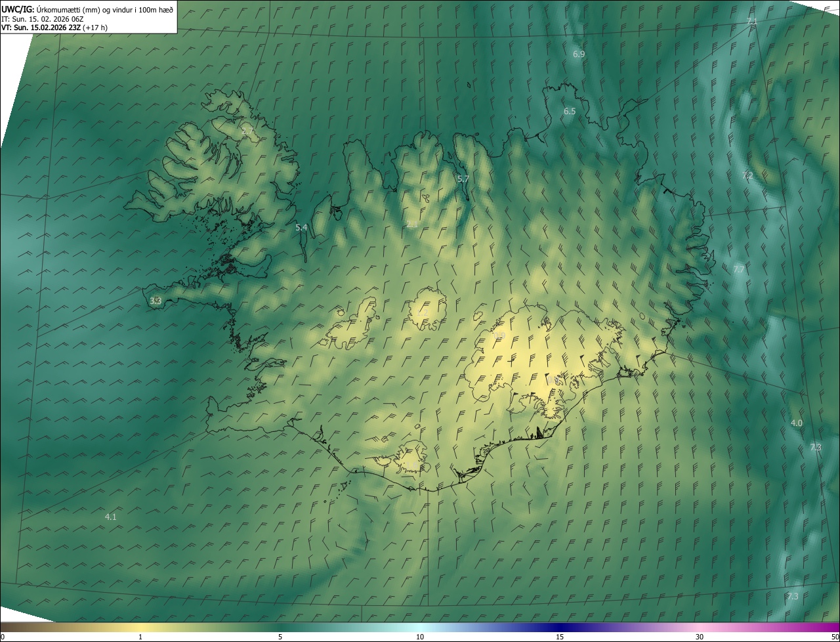Click the 6.5 value label on the map
Image resolution: width=840 pixels, height=642 pixels.
[570, 112]
